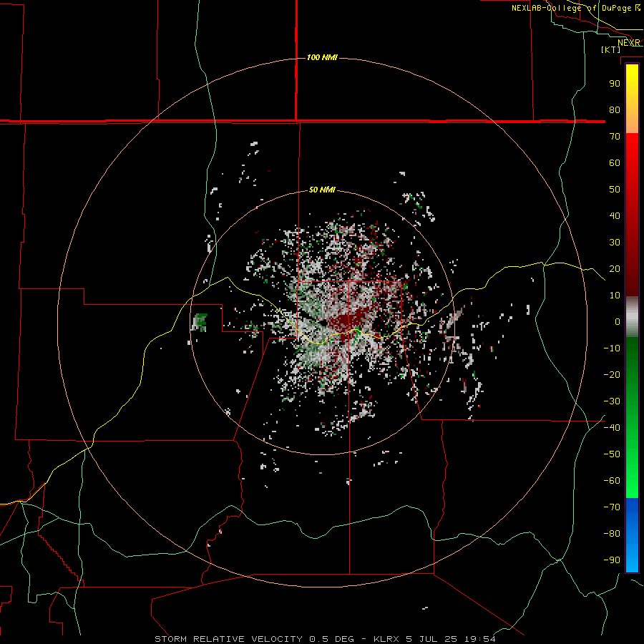Select the 40 value on velocity scale

pyautogui.click(x=615, y=215)
